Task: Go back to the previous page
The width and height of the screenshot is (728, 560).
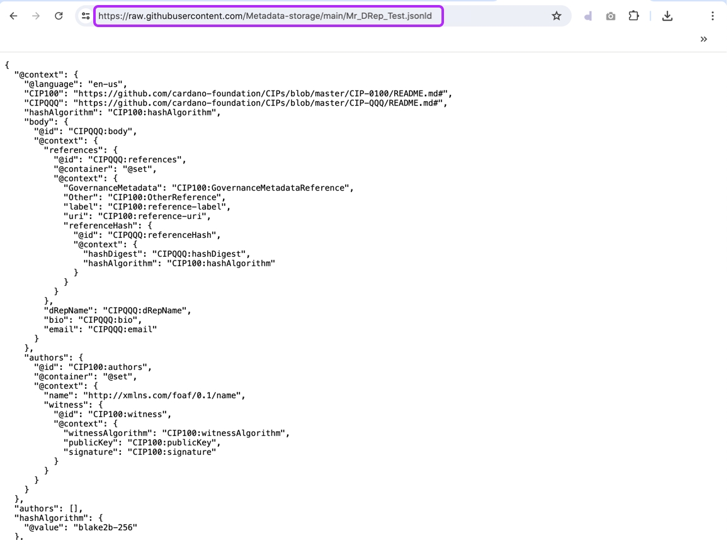Action: 13,16
